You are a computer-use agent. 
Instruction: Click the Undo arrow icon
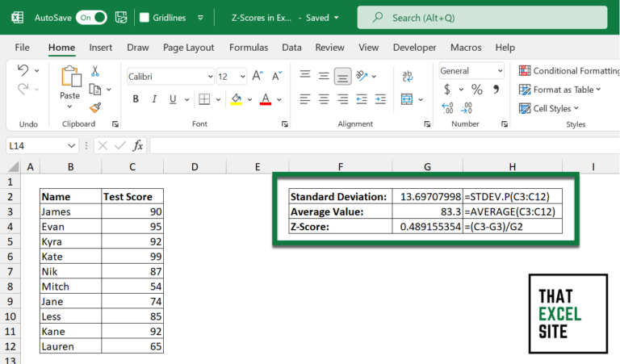coord(23,71)
